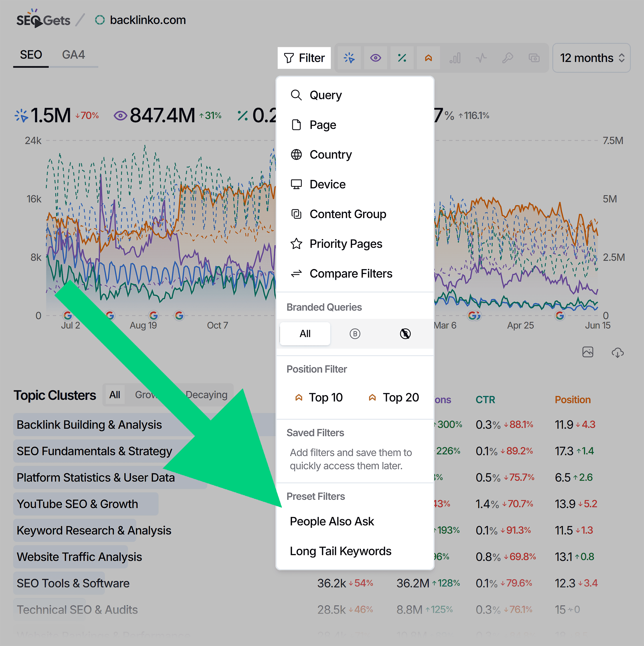The height and width of the screenshot is (646, 644).
Task: Click 11.9 position value for Backlink Building
Action: click(564, 425)
